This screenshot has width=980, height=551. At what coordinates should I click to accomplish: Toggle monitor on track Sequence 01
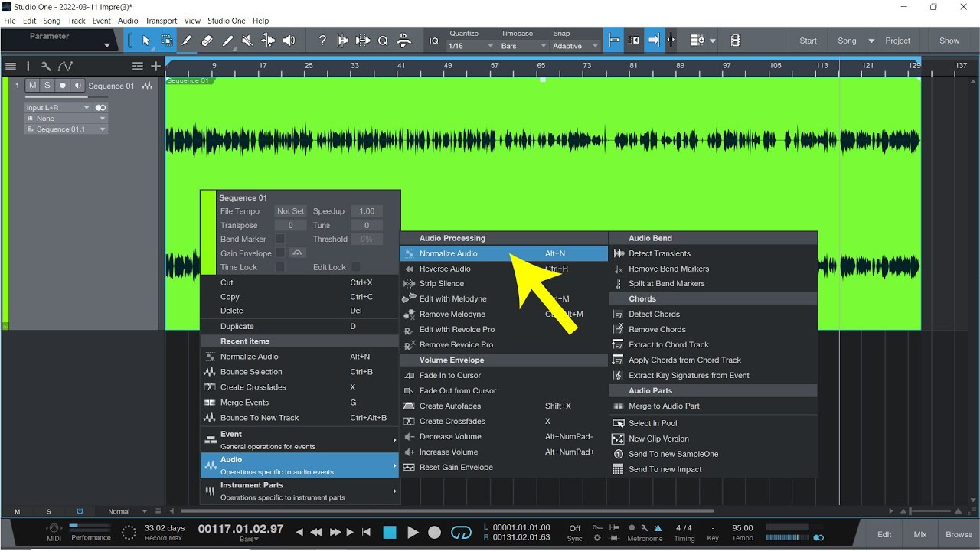pyautogui.click(x=77, y=86)
